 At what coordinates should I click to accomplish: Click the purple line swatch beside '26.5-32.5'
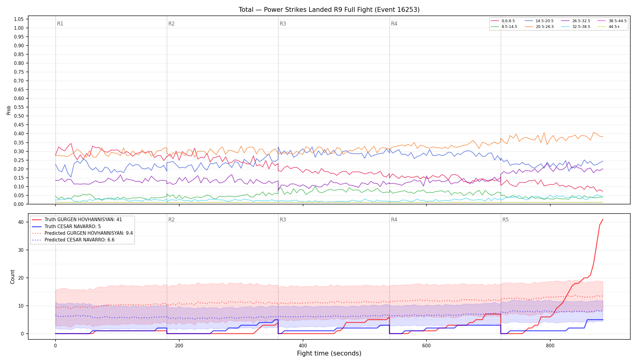[566, 21]
